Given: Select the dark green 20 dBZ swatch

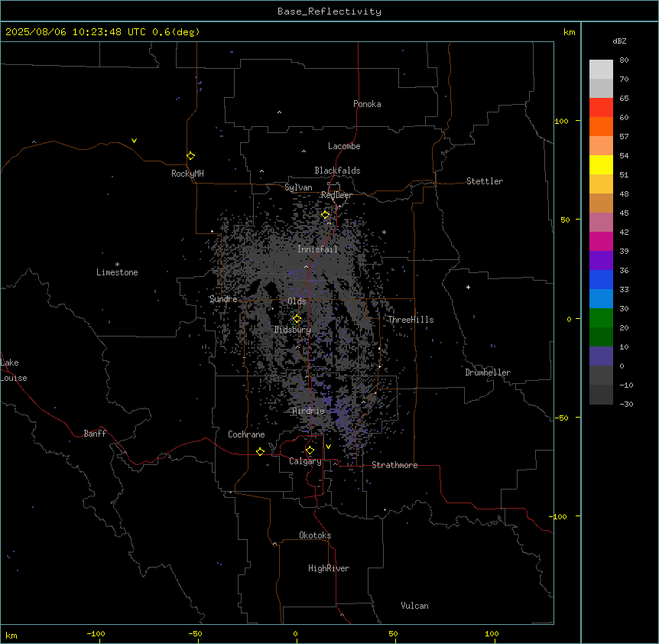Looking at the screenshot, I should tap(601, 337).
